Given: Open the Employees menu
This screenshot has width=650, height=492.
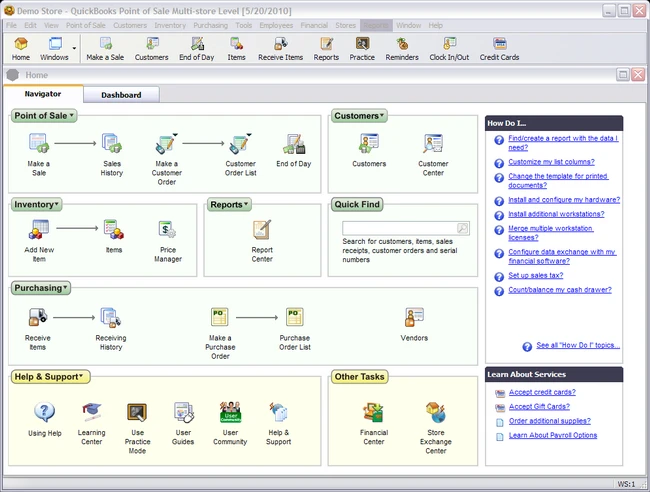Looking at the screenshot, I should point(276,25).
